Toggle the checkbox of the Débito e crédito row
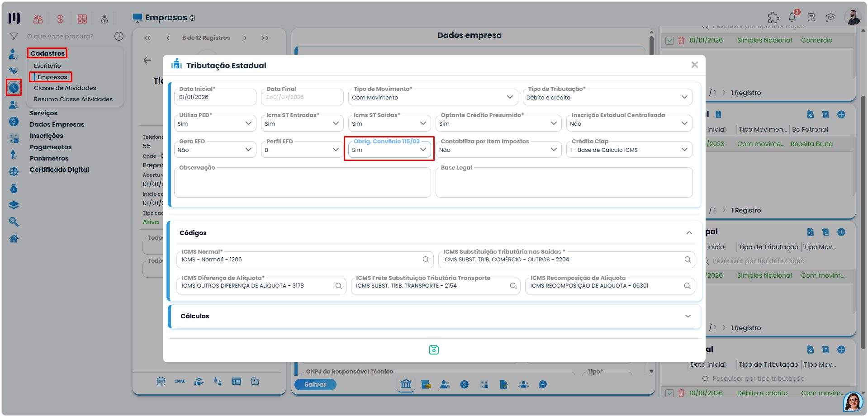Image resolution: width=868 pixels, height=416 pixels. coord(670,393)
